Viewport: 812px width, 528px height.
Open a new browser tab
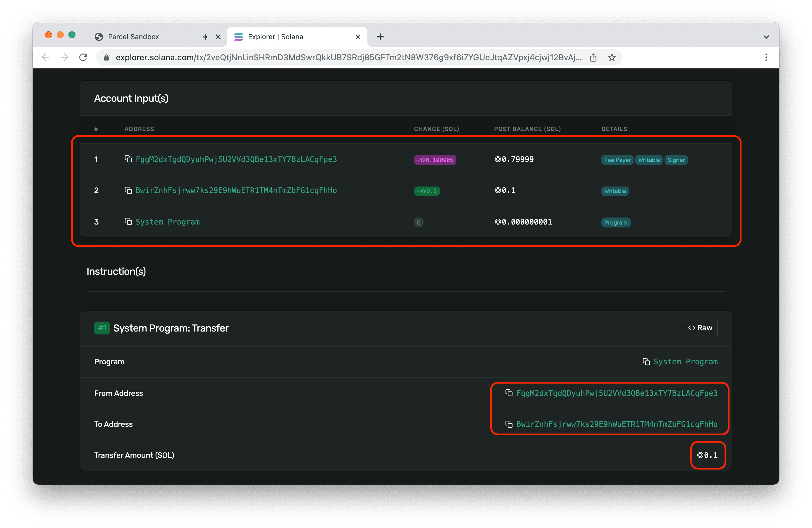coord(380,37)
